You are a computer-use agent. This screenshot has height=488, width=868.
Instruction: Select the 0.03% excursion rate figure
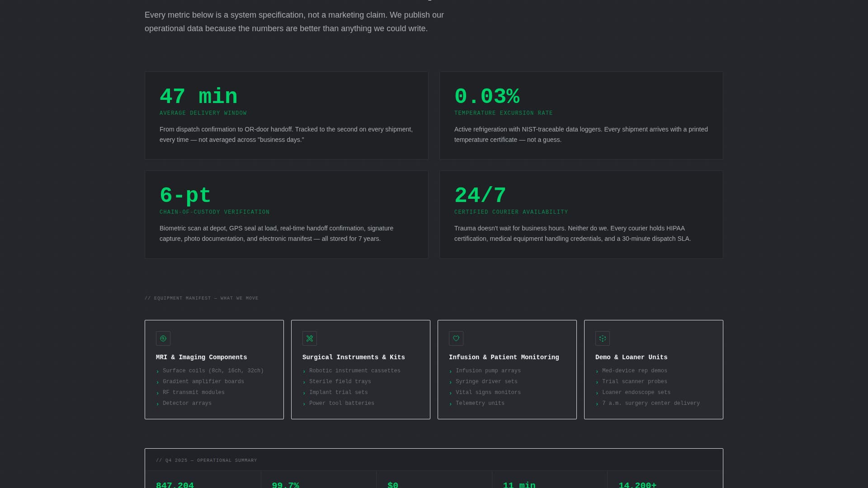pyautogui.click(x=487, y=97)
